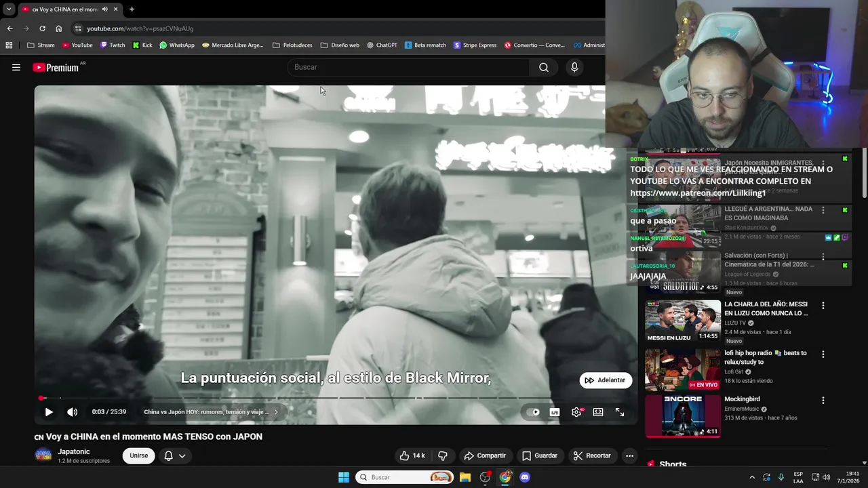Open the tab search dropdown arrow

(9, 9)
